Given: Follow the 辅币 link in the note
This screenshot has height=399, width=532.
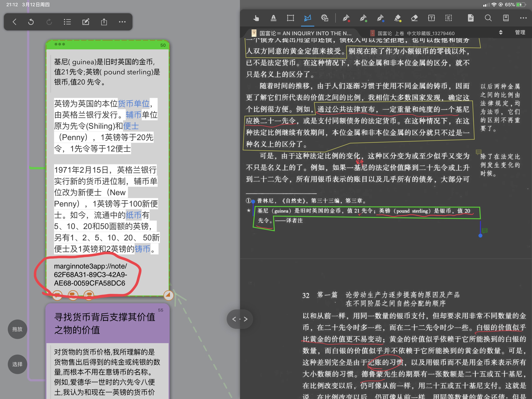Looking at the screenshot, I should (133, 115).
